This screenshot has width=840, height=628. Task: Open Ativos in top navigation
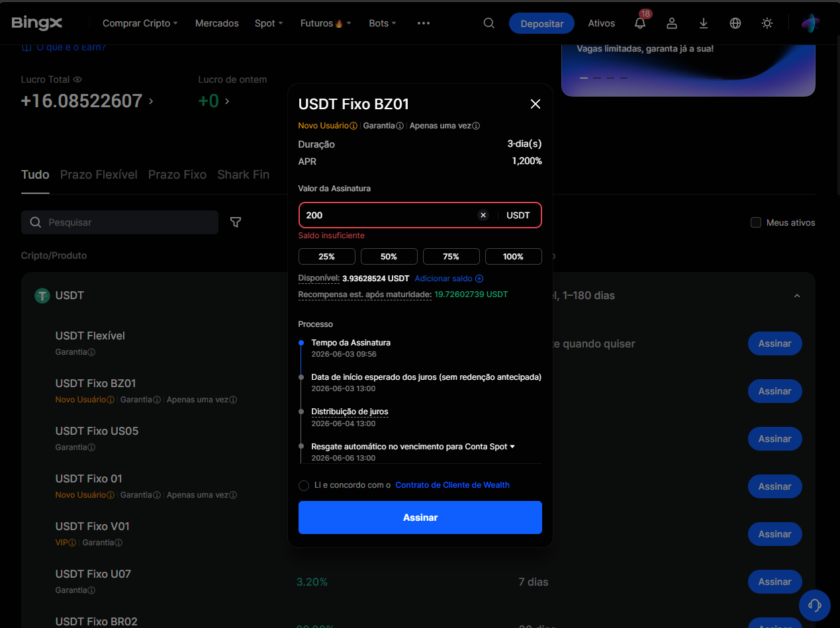point(602,23)
